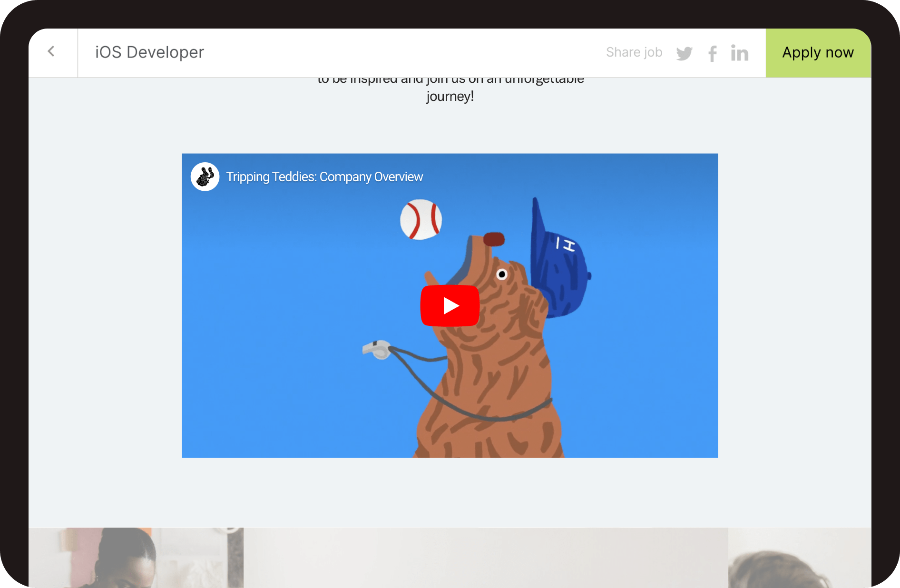Open 'Tripping Teddies: Company Overview' video title
The width and height of the screenshot is (900, 588).
coord(324,176)
